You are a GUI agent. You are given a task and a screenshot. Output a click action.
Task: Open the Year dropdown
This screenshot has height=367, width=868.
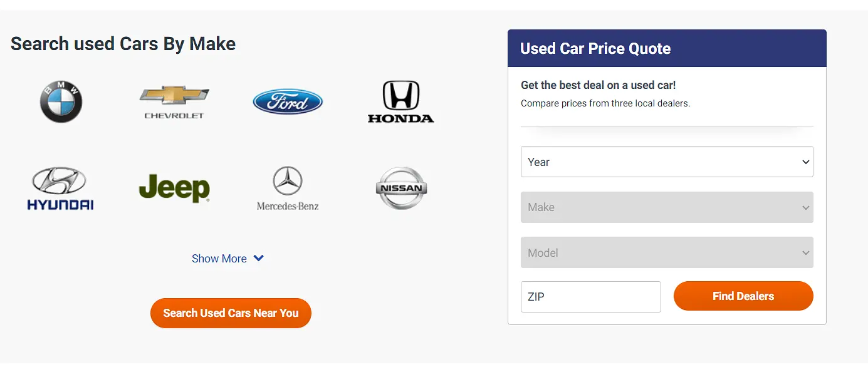pos(667,162)
